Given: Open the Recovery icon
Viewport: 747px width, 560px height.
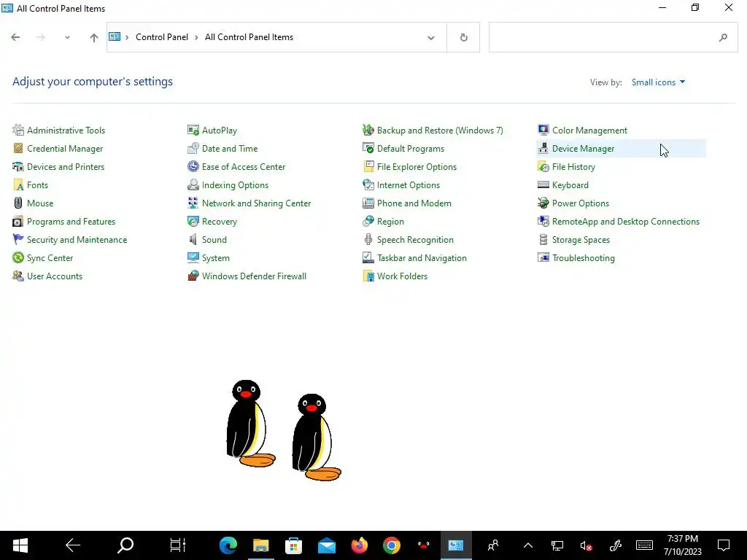Looking at the screenshot, I should pyautogui.click(x=193, y=222).
